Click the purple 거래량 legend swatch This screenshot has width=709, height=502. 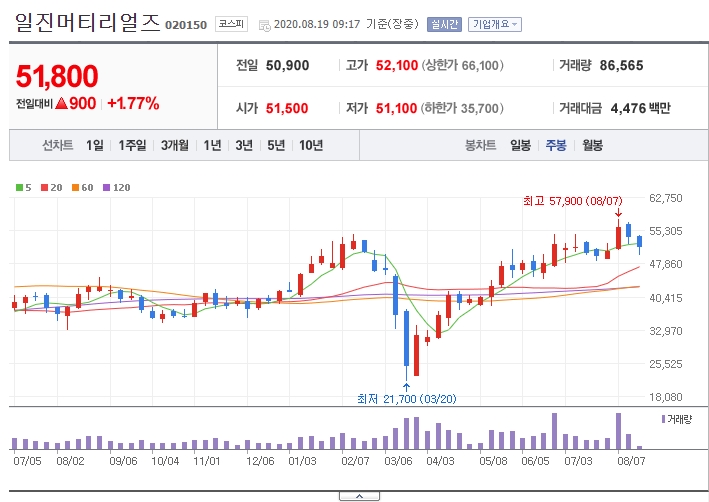(663, 419)
